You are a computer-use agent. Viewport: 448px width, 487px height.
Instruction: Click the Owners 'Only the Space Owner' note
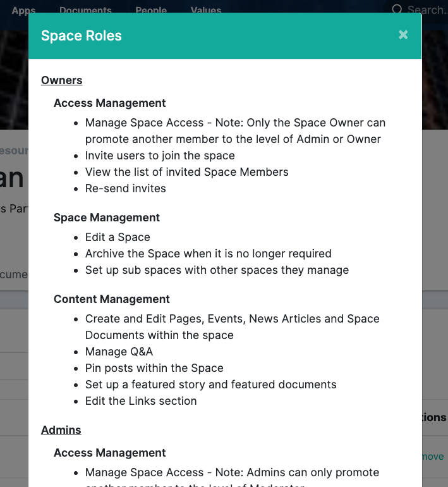[236, 131]
